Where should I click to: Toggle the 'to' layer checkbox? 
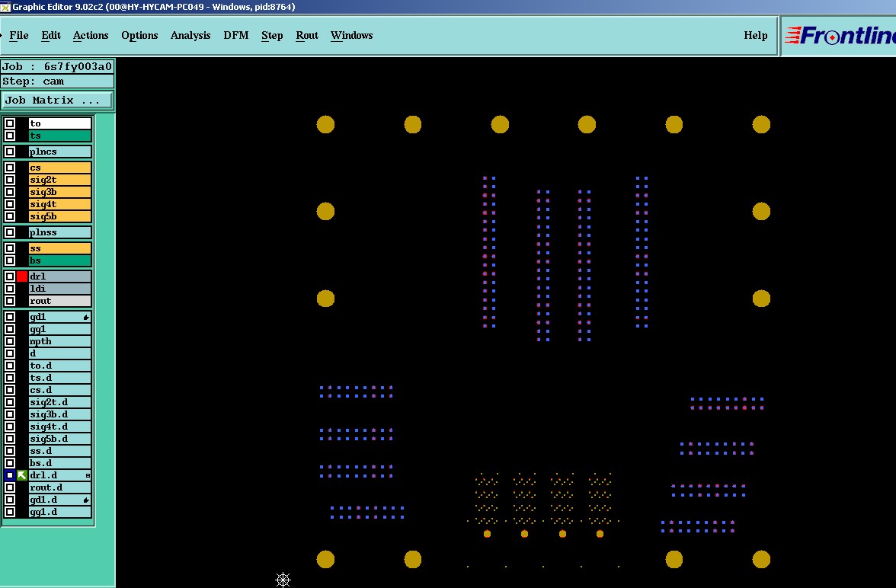click(10, 123)
